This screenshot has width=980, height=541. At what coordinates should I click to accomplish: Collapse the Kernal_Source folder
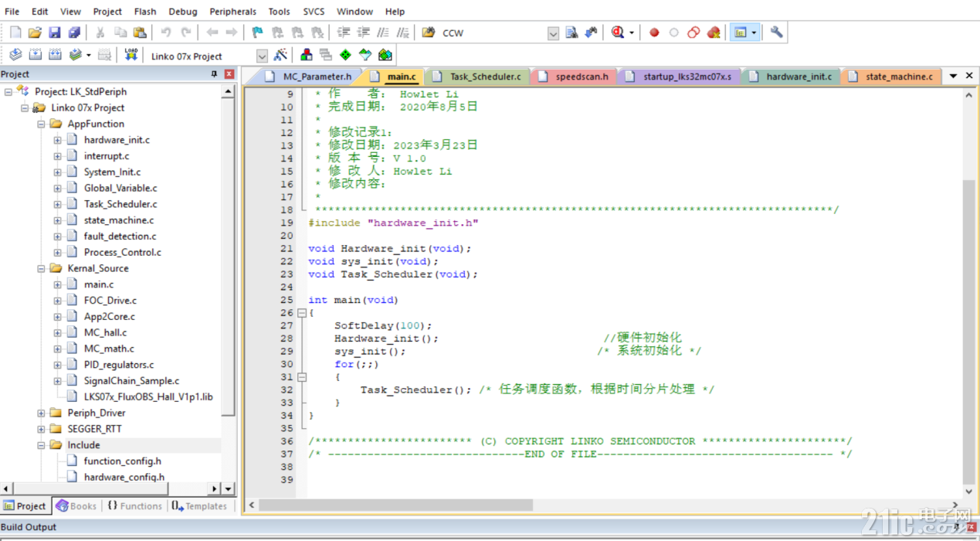point(42,268)
